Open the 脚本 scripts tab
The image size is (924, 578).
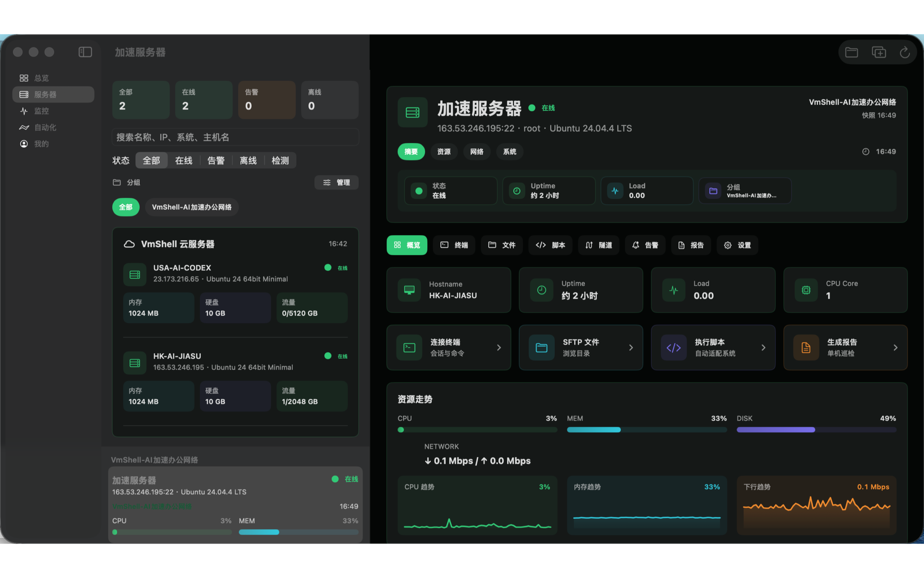click(550, 245)
